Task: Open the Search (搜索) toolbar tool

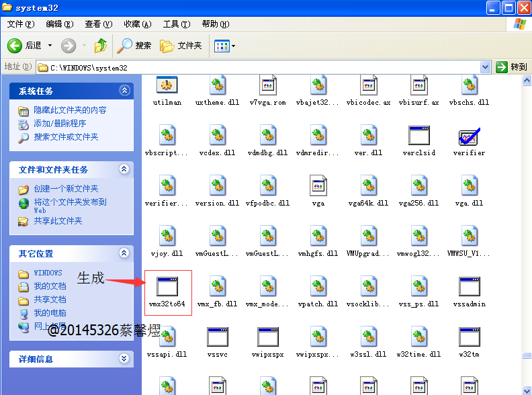Action: 135,46
